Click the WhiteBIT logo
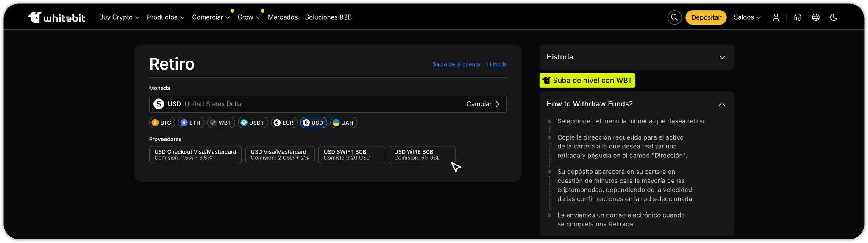This screenshot has width=868, height=243. click(x=57, y=17)
